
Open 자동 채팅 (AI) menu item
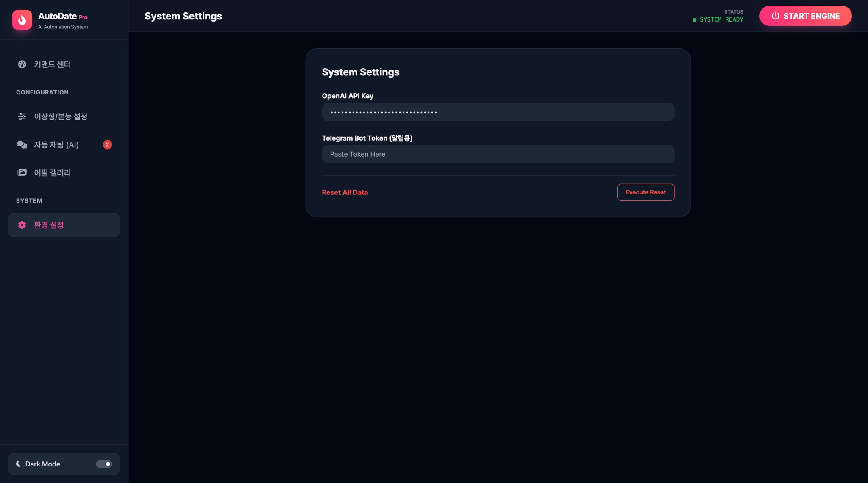pyautogui.click(x=56, y=144)
